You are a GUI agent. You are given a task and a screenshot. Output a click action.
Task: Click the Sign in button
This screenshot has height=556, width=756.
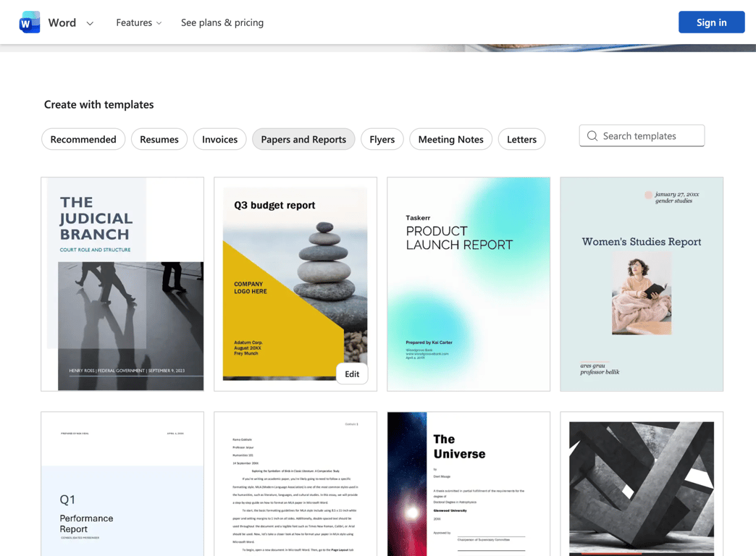(711, 22)
